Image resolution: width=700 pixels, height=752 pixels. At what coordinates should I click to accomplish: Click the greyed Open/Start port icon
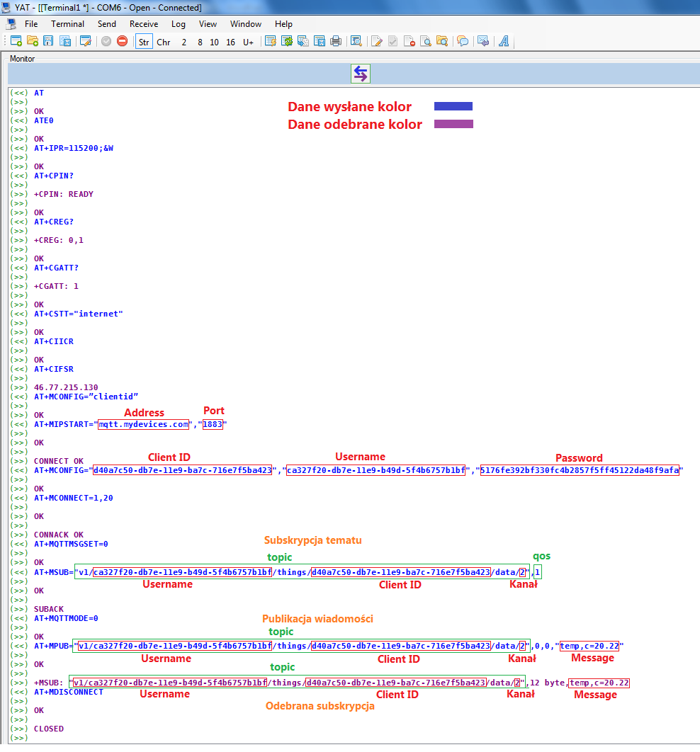coord(106,41)
